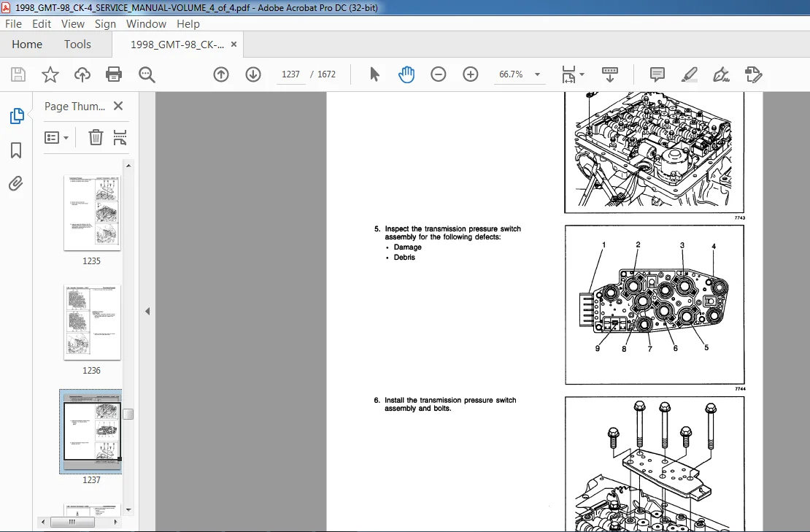This screenshot has width=810, height=532.
Task: Click the Save file icon
Action: (18, 74)
